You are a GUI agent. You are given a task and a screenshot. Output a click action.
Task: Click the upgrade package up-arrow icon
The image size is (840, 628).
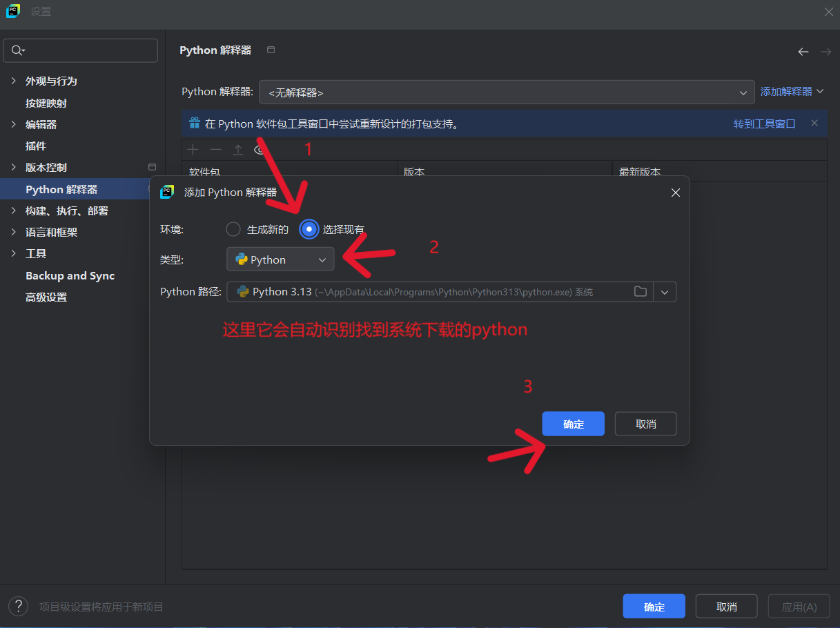pyautogui.click(x=237, y=150)
